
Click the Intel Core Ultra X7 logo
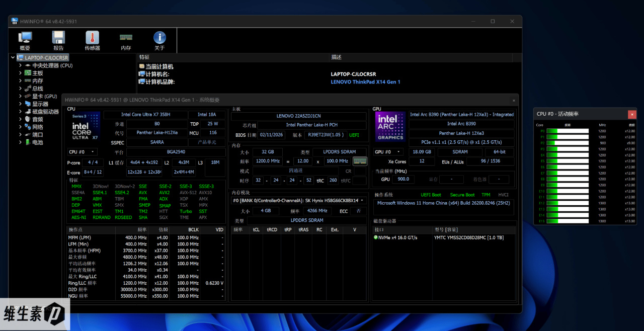pyautogui.click(x=85, y=127)
